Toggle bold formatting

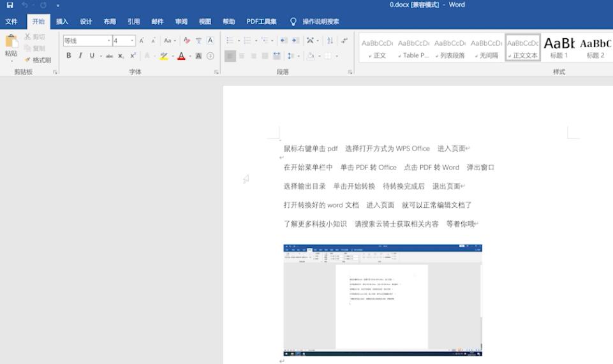69,56
